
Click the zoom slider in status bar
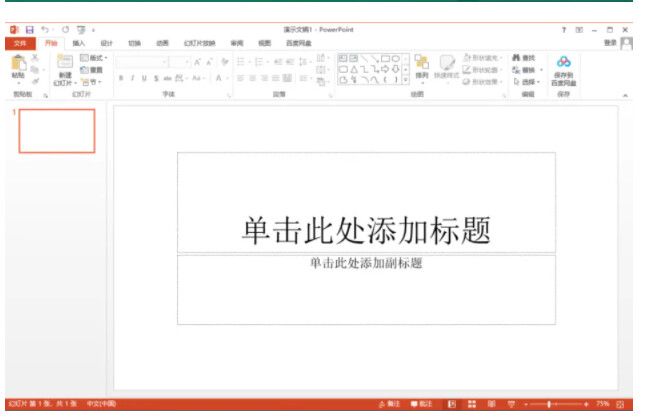(x=556, y=404)
